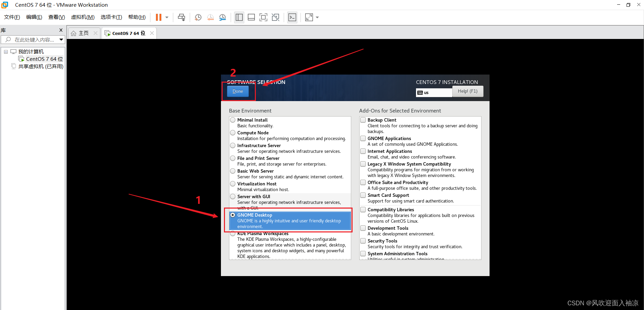Select the Minimal Install radio button

233,120
